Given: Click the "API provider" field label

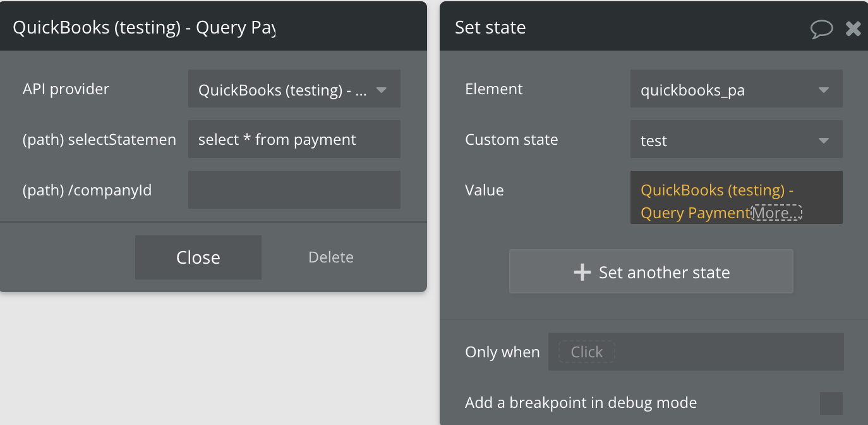Looking at the screenshot, I should 66,89.
